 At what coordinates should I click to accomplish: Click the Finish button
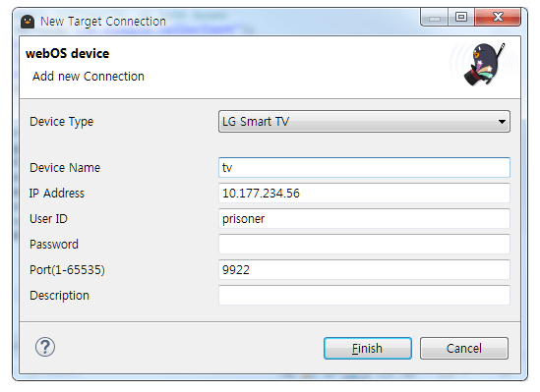(368, 349)
